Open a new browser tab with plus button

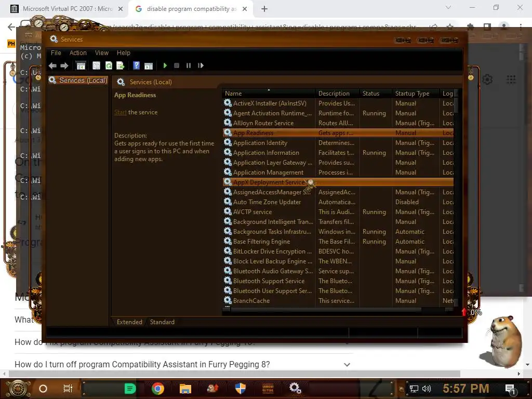tap(264, 9)
